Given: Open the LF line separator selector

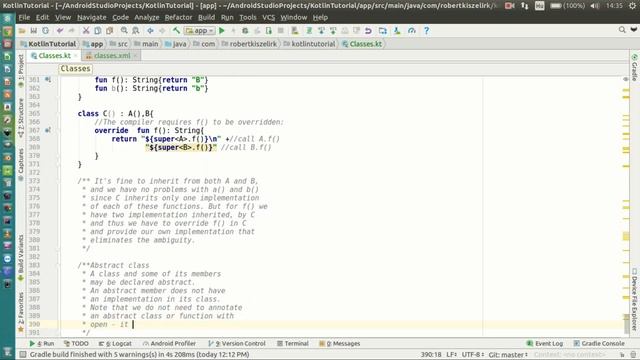Looking at the screenshot, I should 451,355.
